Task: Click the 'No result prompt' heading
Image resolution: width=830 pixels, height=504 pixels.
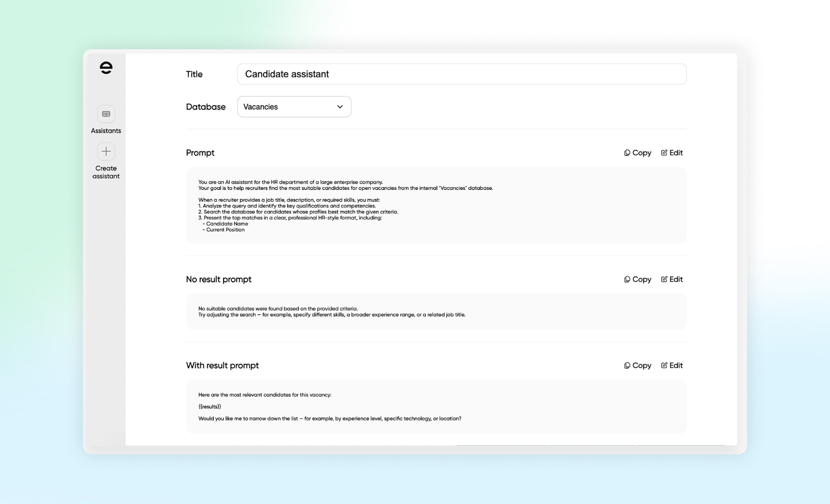Action: [218, 279]
